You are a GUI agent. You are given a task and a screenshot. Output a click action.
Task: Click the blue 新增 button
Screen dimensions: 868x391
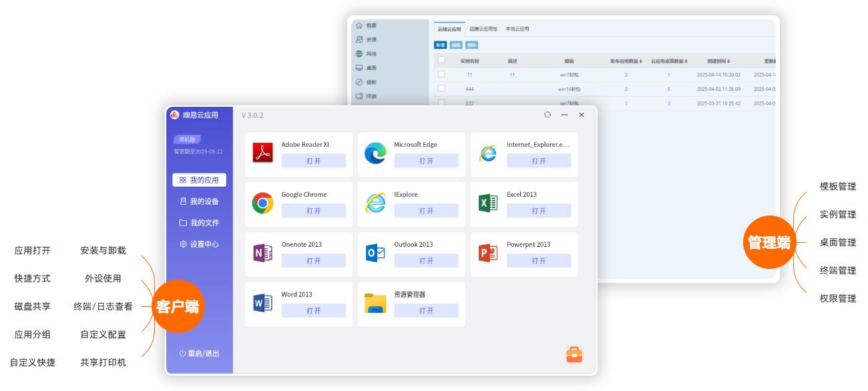coord(440,45)
